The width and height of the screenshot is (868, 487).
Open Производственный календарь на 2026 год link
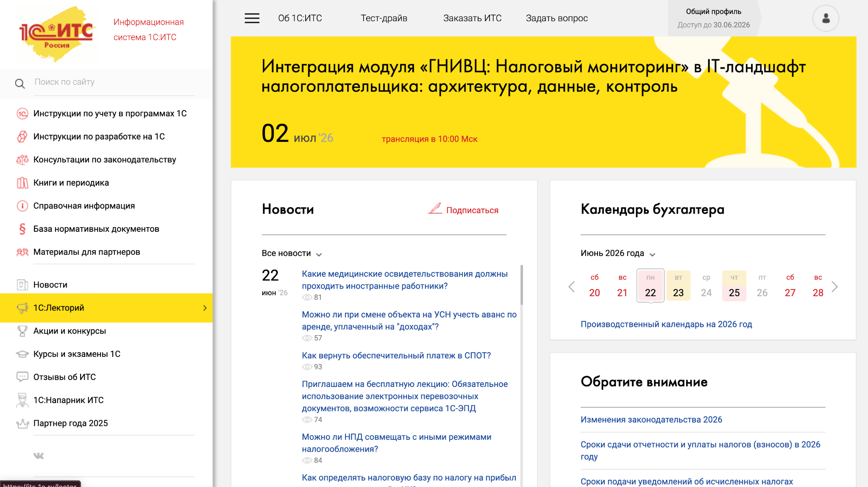(x=666, y=324)
